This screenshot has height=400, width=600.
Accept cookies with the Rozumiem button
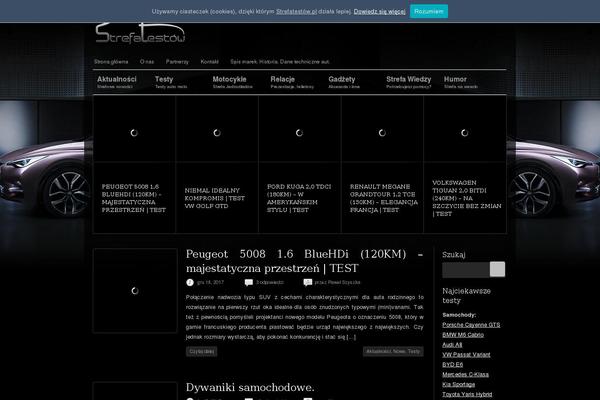pyautogui.click(x=429, y=11)
